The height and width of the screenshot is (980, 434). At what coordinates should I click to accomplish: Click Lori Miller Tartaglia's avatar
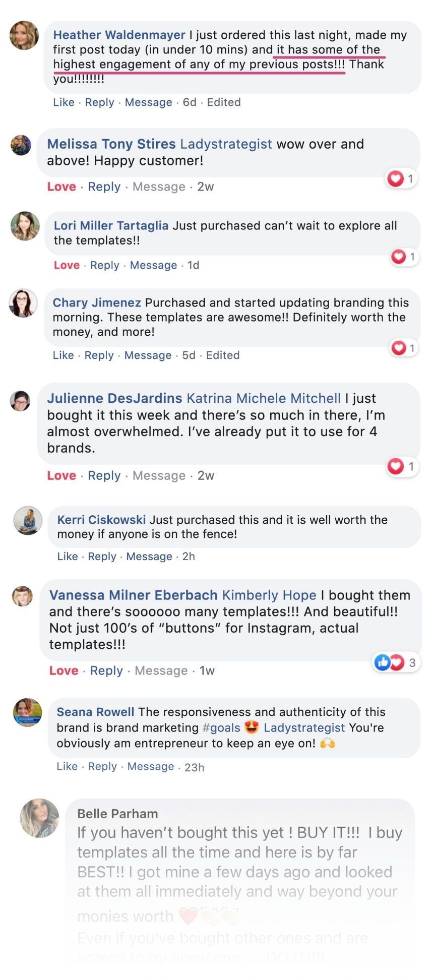tap(25, 226)
